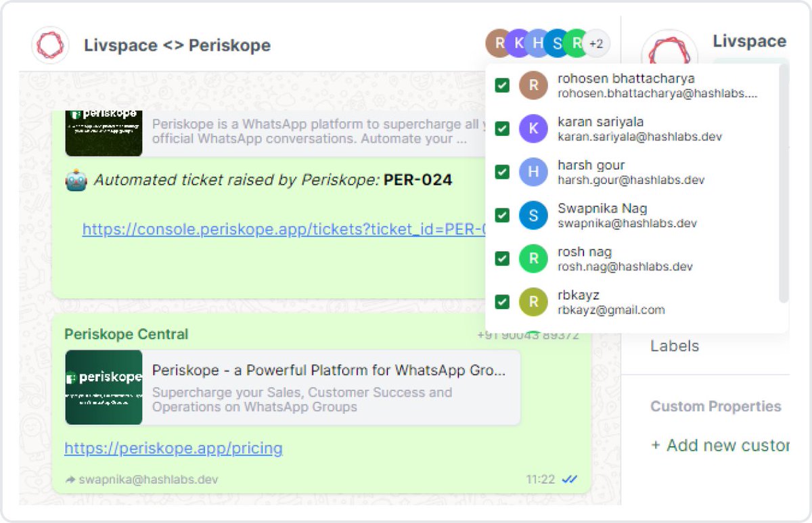
Task: Click the robot emoji before automated ticket
Action: pos(76,181)
